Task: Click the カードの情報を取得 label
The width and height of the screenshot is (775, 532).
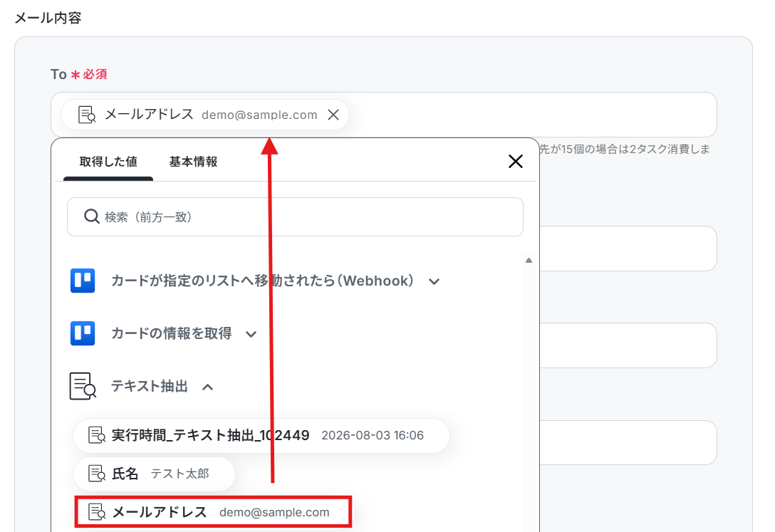Action: (x=172, y=333)
